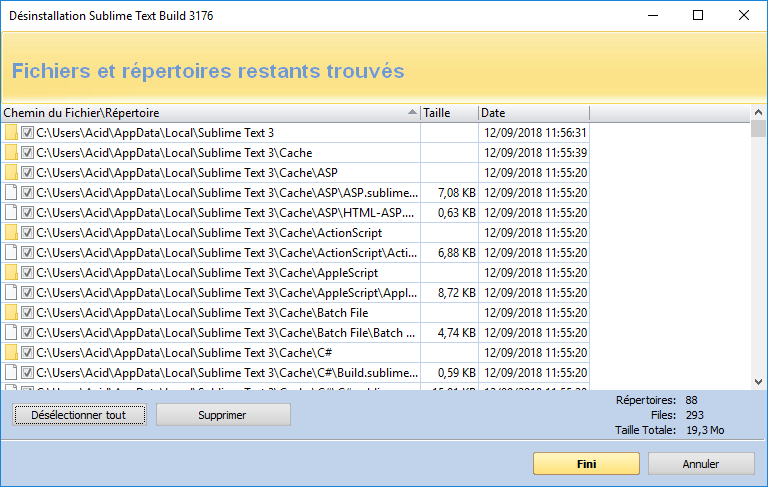The height and width of the screenshot is (488, 769).
Task: Toggle checkbox for ASP\HTML-ASP.... file
Action: [x=27, y=213]
